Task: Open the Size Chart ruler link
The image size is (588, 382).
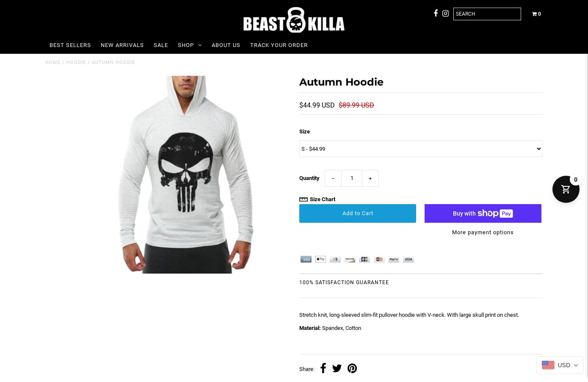Action: point(317,199)
